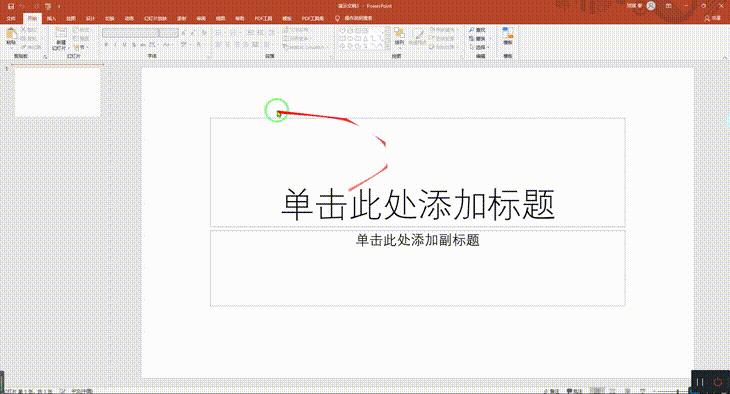
Task: Toggle strikethrough formatting
Action: 143,45
